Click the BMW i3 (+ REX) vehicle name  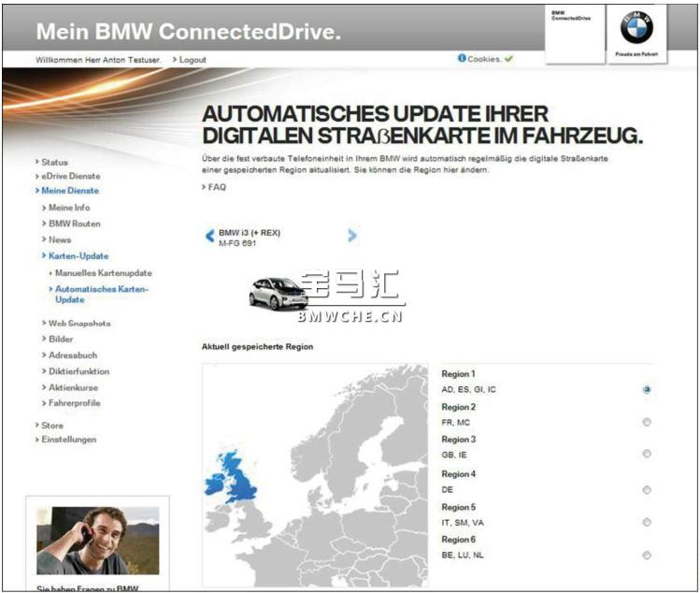coord(250,232)
